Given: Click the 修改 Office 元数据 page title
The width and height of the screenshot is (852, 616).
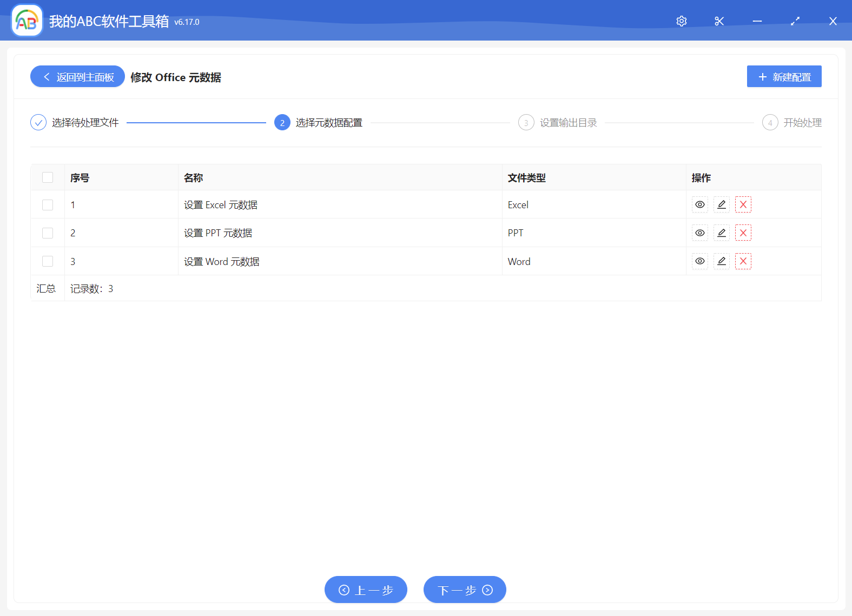Looking at the screenshot, I should pyautogui.click(x=176, y=77).
